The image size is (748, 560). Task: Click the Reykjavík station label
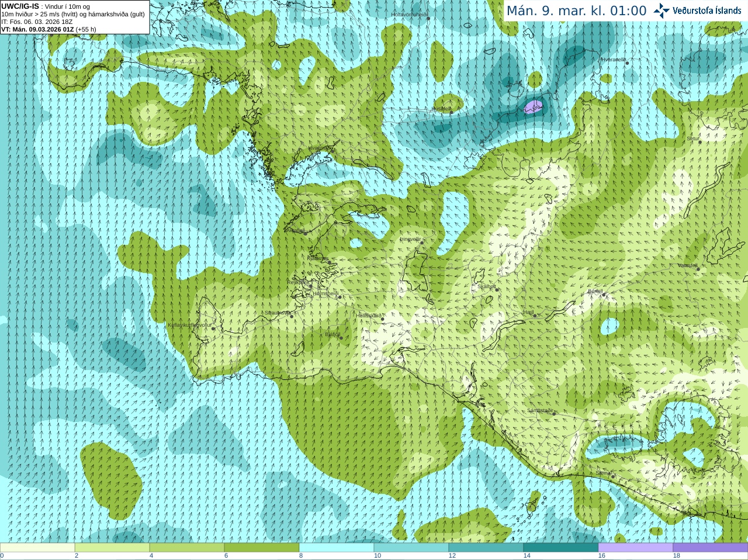click(297, 282)
